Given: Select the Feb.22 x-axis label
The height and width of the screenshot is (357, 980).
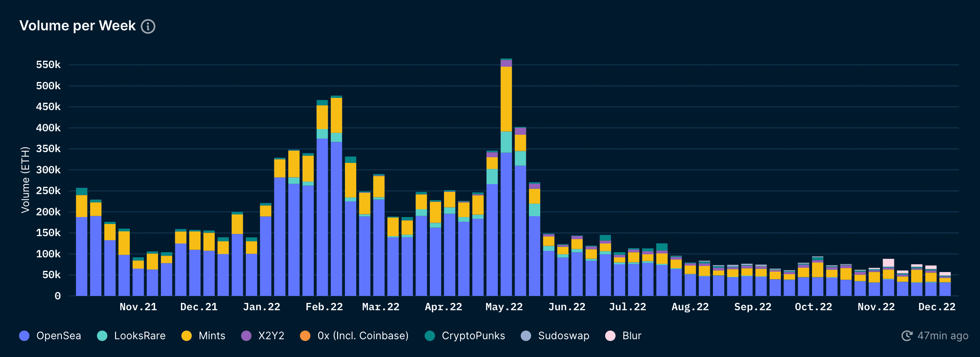Looking at the screenshot, I should point(324,307).
